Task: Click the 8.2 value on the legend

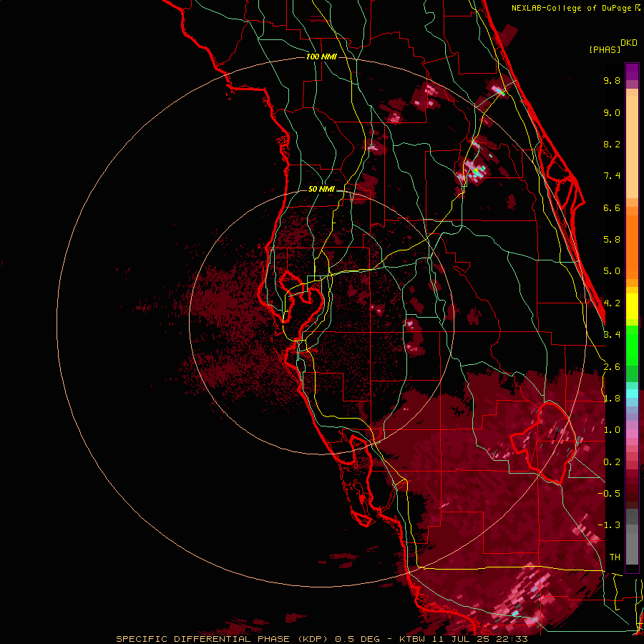Action: [x=612, y=144]
